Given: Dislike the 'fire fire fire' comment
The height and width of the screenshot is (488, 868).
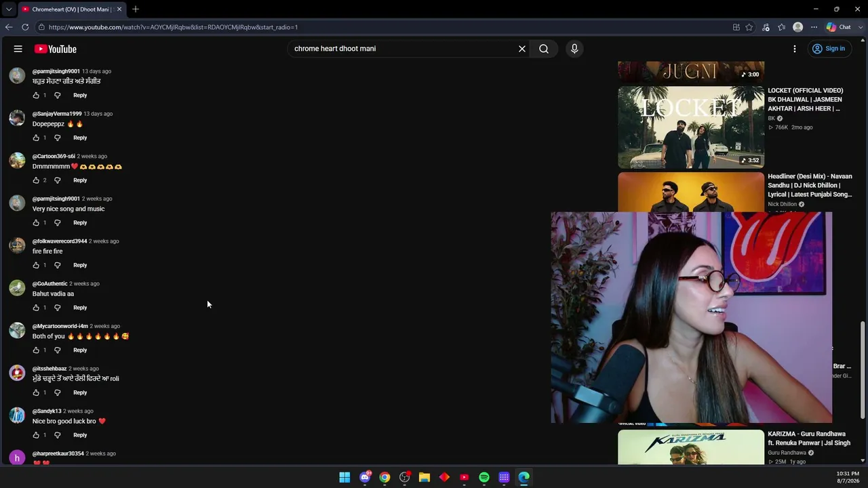Looking at the screenshot, I should point(57,265).
